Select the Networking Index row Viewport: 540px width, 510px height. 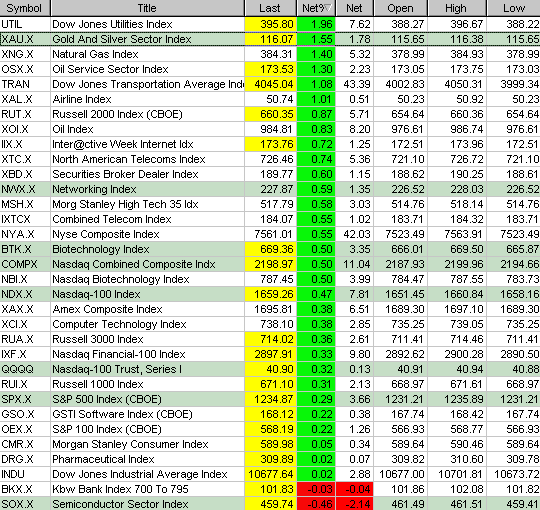click(x=270, y=189)
